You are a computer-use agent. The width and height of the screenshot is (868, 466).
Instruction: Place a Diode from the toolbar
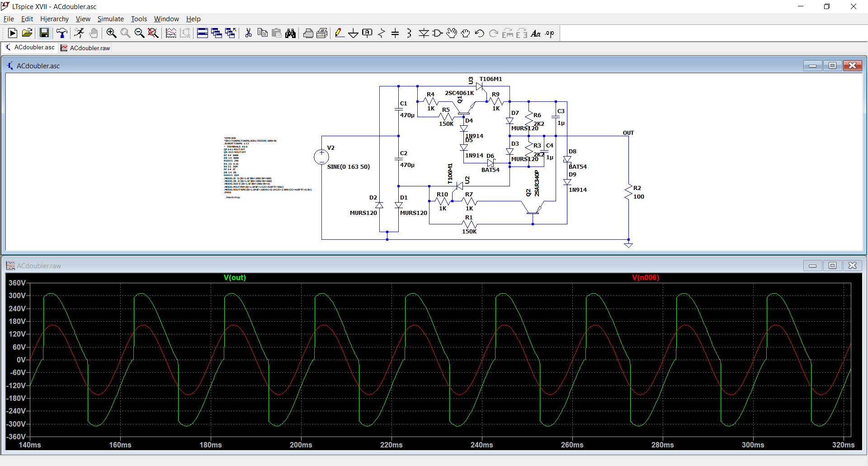click(424, 33)
